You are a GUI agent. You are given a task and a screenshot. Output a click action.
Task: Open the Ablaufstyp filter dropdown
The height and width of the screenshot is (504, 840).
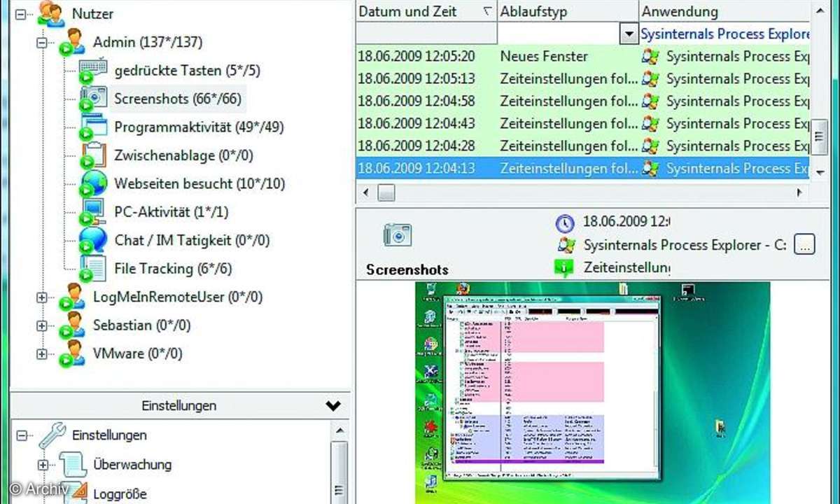[x=628, y=34]
